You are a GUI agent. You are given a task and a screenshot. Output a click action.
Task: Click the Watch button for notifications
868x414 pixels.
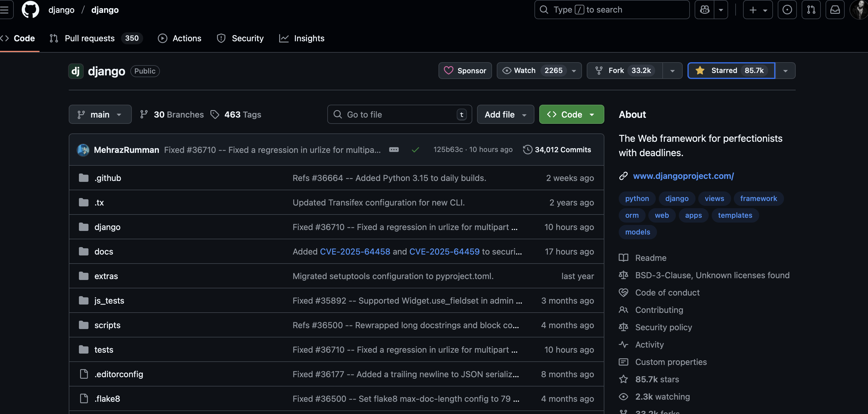click(532, 71)
